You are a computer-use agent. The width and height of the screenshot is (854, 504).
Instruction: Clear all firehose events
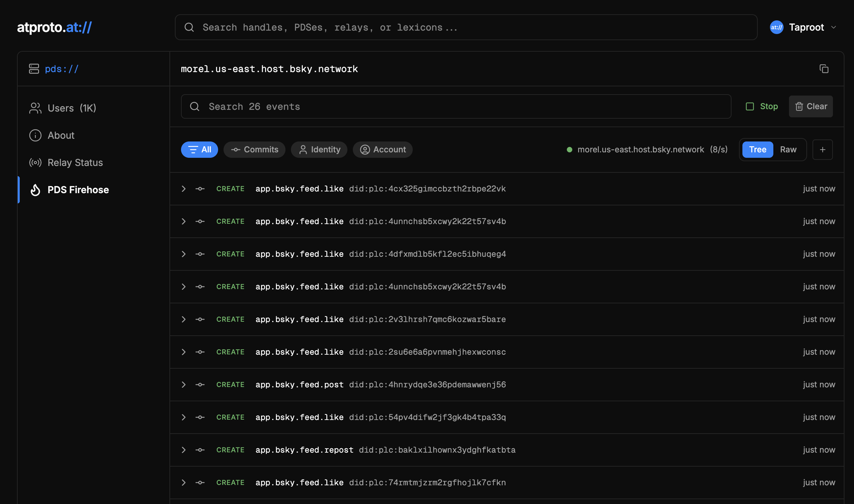(x=811, y=106)
